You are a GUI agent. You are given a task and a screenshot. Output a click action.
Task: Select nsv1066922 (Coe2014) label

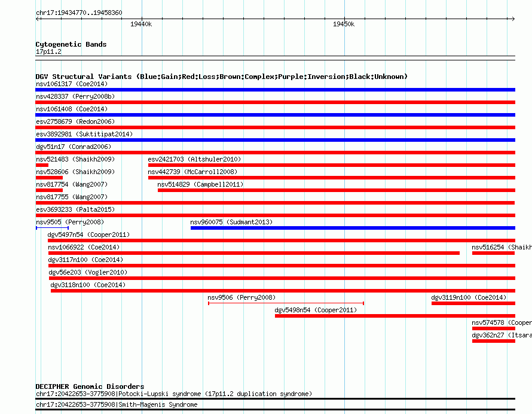point(84,247)
